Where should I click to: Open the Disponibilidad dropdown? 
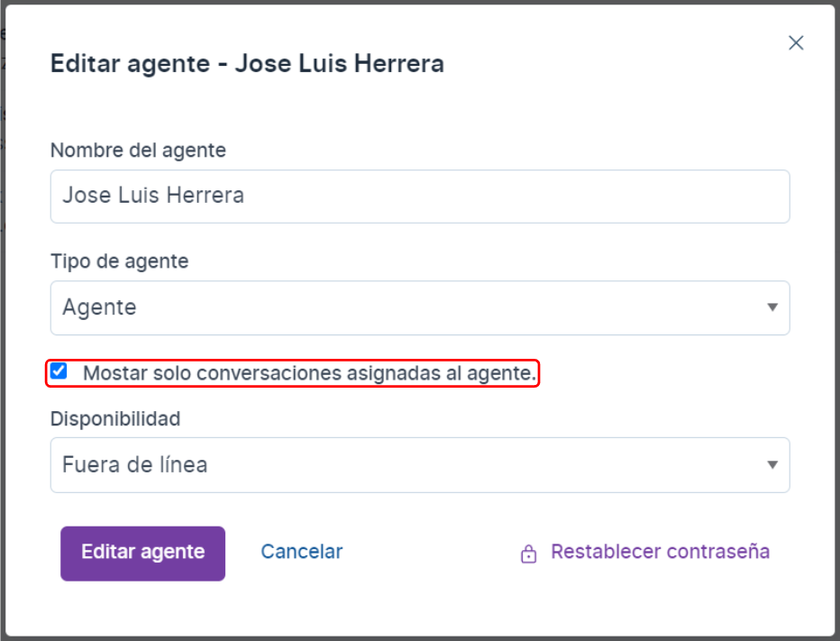pos(420,465)
